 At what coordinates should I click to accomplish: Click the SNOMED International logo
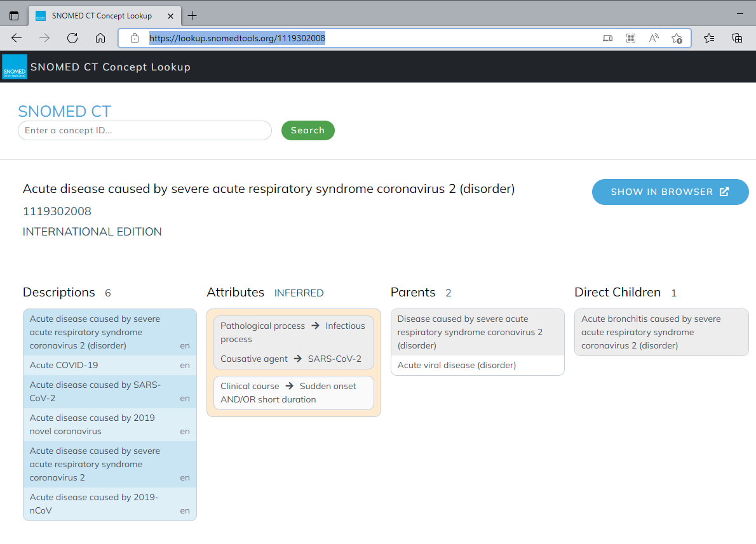click(x=15, y=67)
